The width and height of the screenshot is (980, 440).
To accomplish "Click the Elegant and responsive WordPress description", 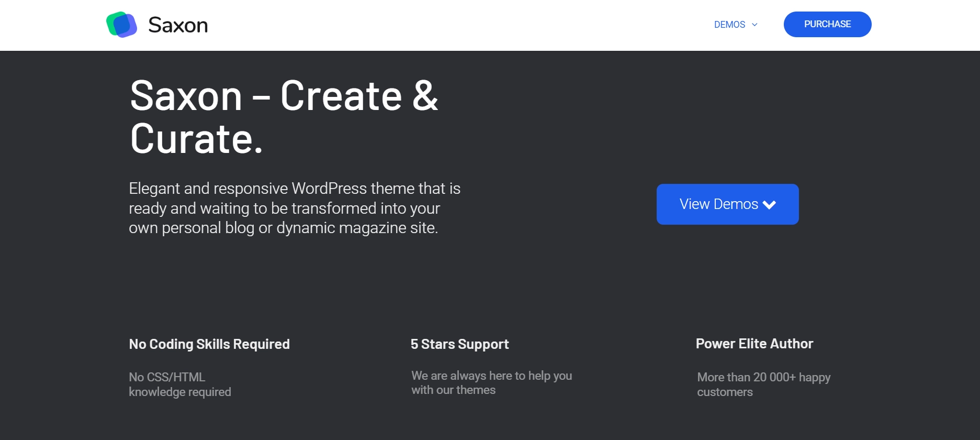I will click(295, 208).
